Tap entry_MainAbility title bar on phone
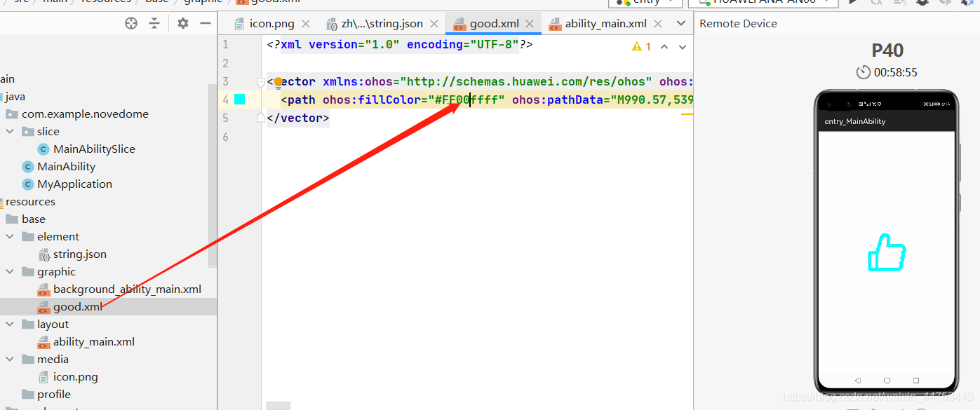Viewport: 980px width, 410px height. coord(887,121)
